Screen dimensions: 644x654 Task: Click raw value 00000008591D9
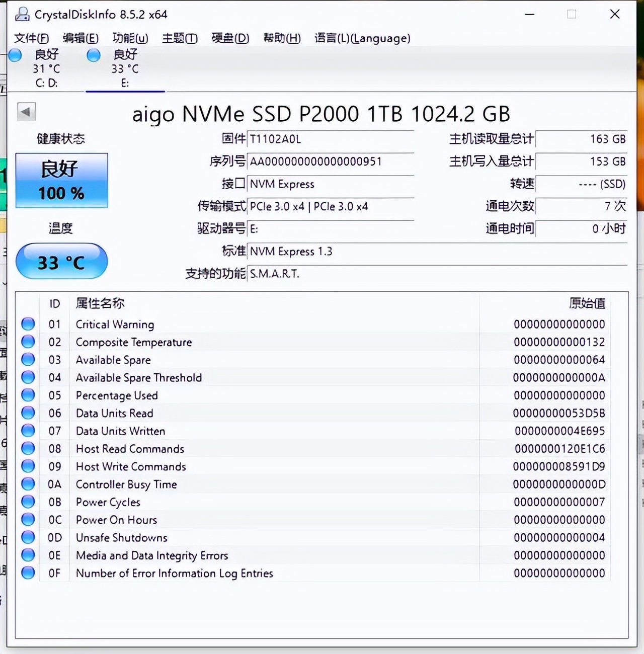pyautogui.click(x=559, y=466)
